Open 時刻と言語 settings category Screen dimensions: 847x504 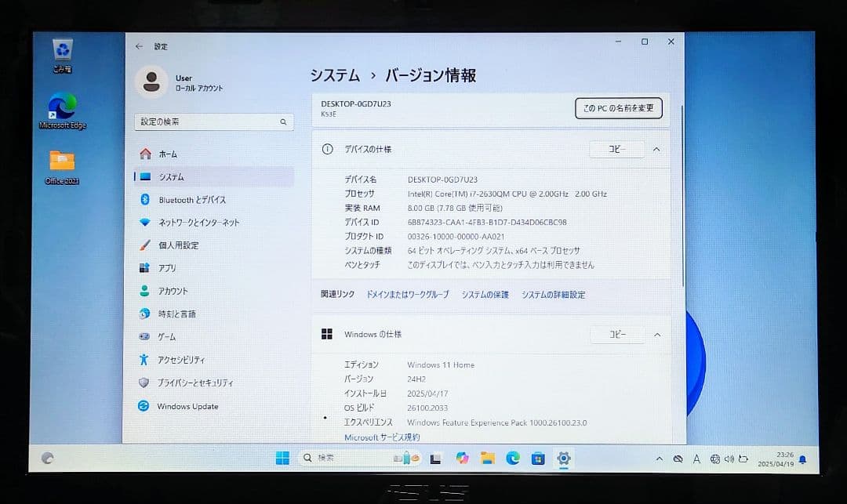click(x=214, y=314)
